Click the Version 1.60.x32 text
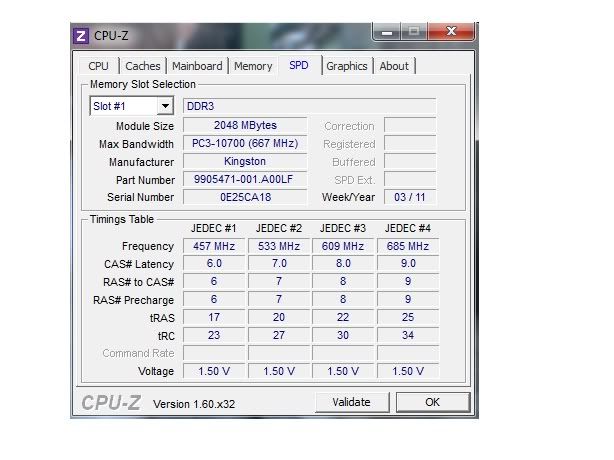 [194, 404]
